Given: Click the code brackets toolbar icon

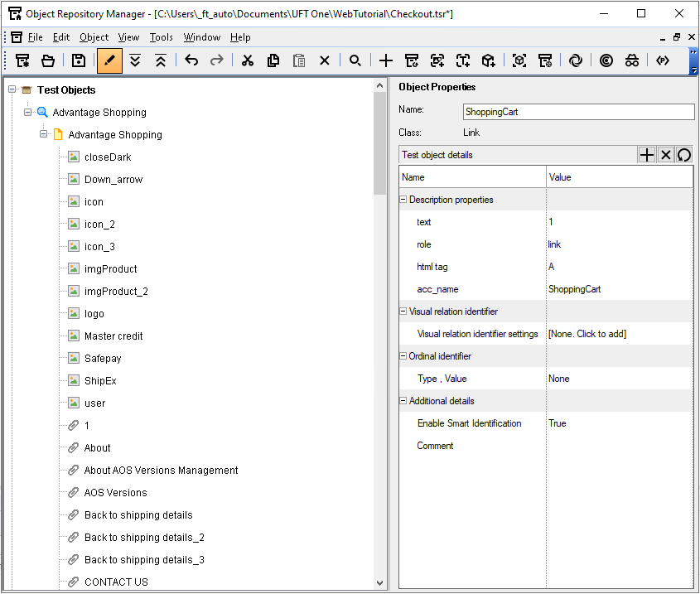Looking at the screenshot, I should (663, 60).
